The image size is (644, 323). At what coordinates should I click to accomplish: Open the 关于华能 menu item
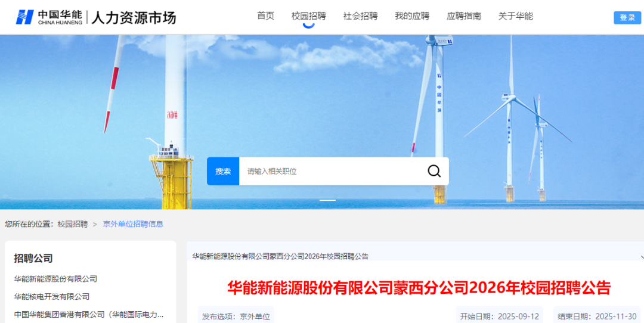click(x=515, y=17)
